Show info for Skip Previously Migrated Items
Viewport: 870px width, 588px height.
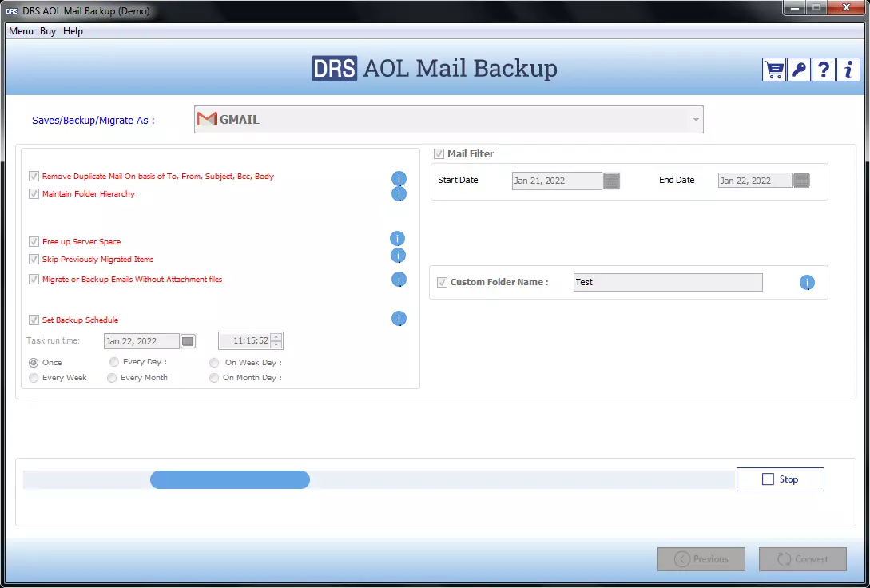399,256
